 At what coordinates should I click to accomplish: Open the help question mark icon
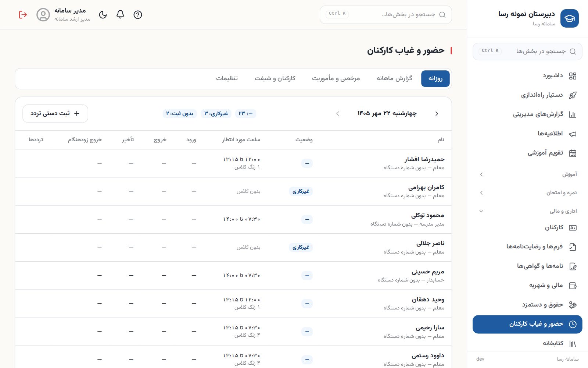pos(138,15)
